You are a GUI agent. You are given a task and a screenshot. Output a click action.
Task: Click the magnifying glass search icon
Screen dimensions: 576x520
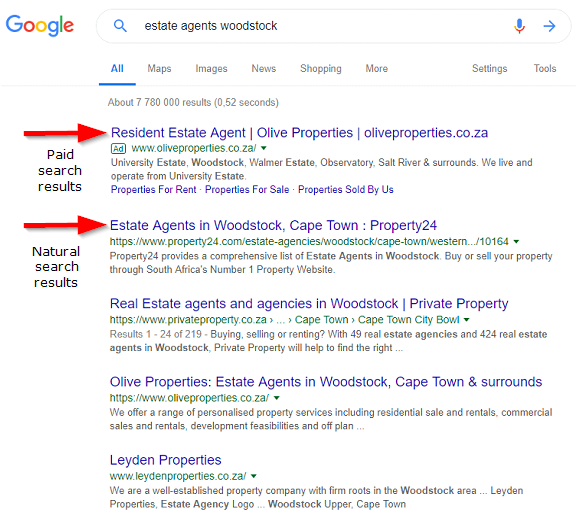point(120,26)
